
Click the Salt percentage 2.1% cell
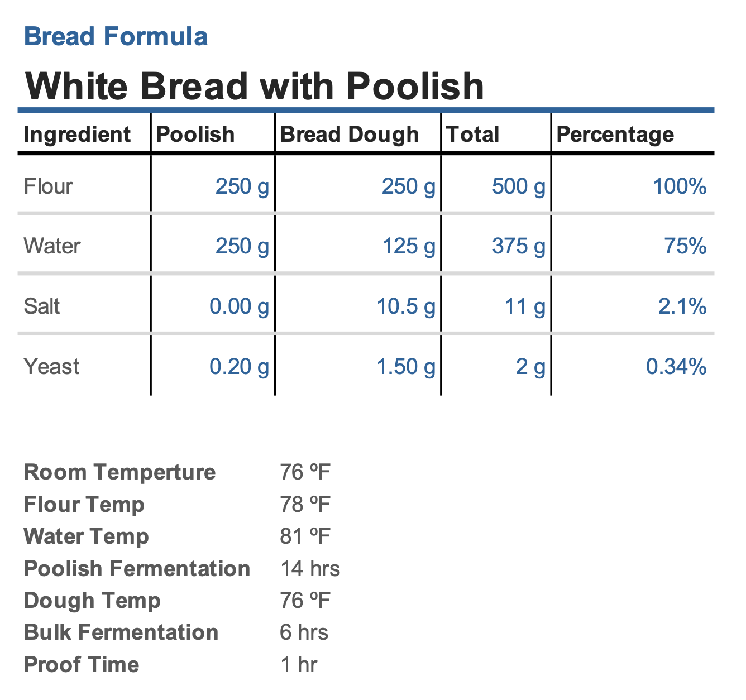click(682, 306)
